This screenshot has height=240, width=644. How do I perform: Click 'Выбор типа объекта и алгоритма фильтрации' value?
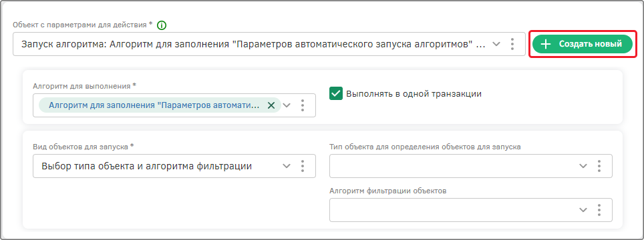[146, 166]
